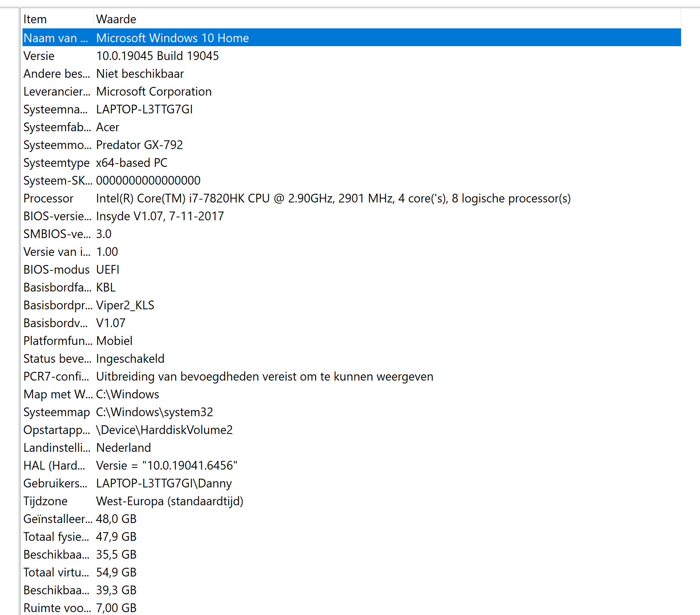Click the Basisbordv... row
This screenshot has height=615, width=700.
click(x=351, y=323)
